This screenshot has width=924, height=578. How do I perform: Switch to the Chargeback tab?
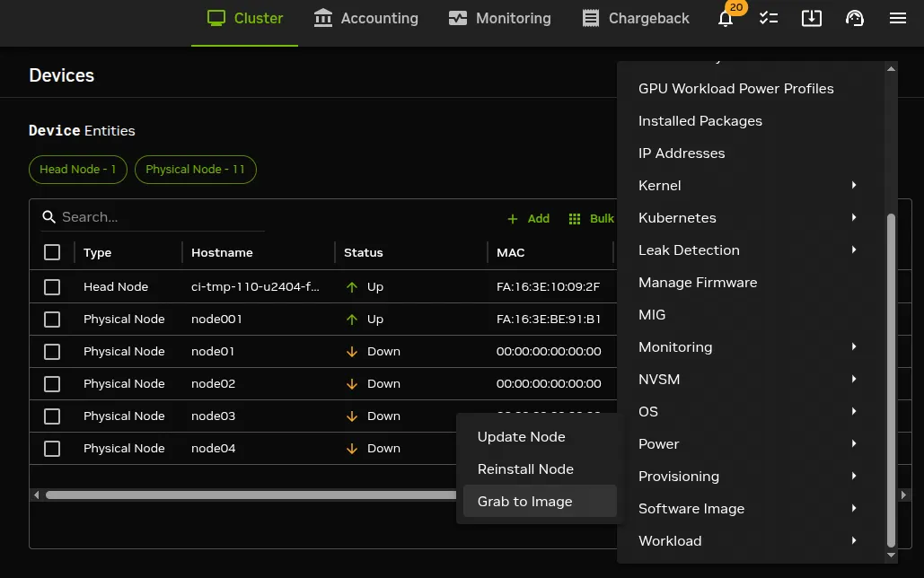[635, 19]
